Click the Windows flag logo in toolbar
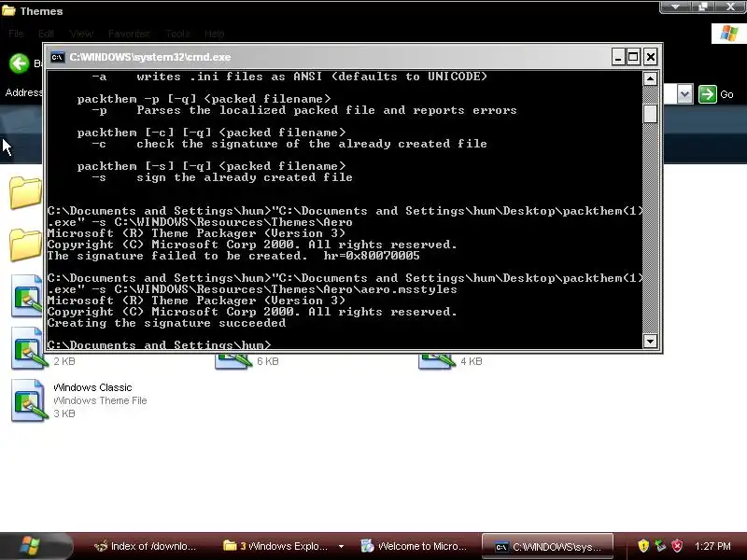 click(728, 34)
